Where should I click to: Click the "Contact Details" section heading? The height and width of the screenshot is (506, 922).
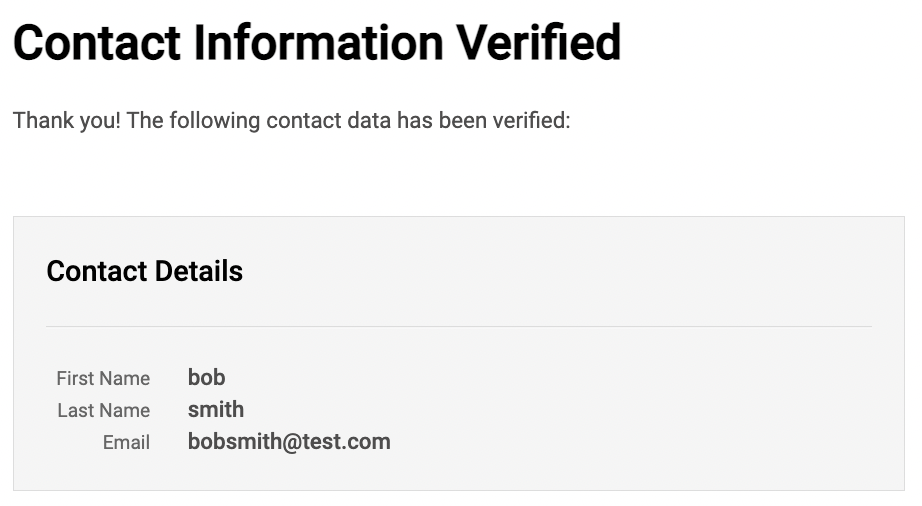tap(144, 271)
